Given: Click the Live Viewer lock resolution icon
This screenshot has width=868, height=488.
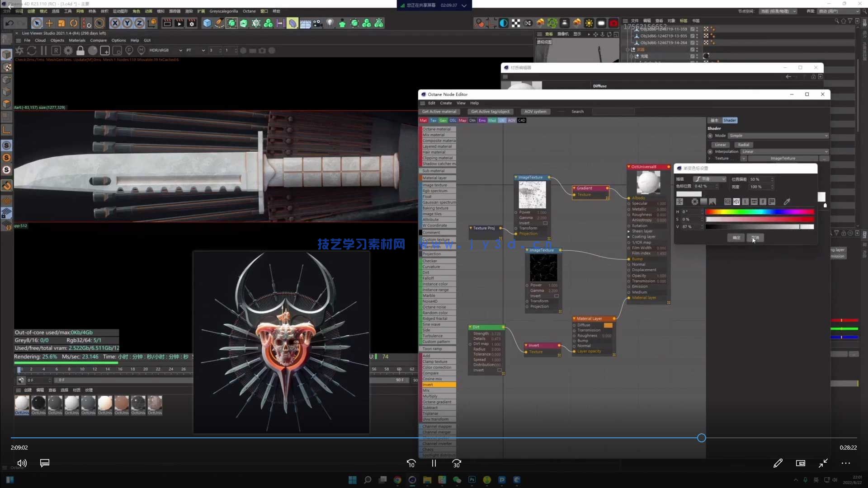Looking at the screenshot, I should point(80,51).
